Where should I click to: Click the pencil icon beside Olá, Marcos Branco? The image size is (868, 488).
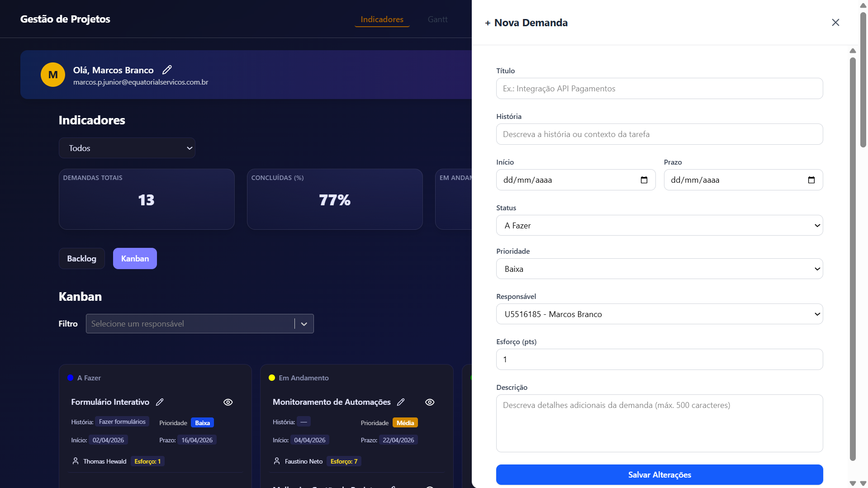pyautogui.click(x=167, y=70)
